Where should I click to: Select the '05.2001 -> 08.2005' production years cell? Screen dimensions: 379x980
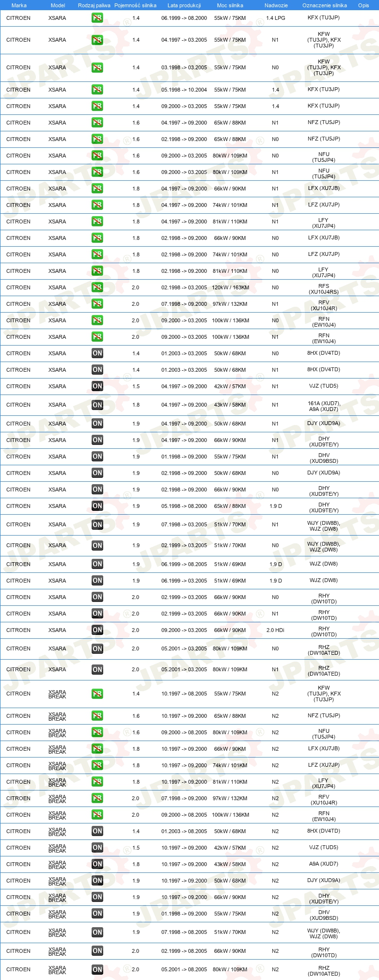[x=184, y=970]
